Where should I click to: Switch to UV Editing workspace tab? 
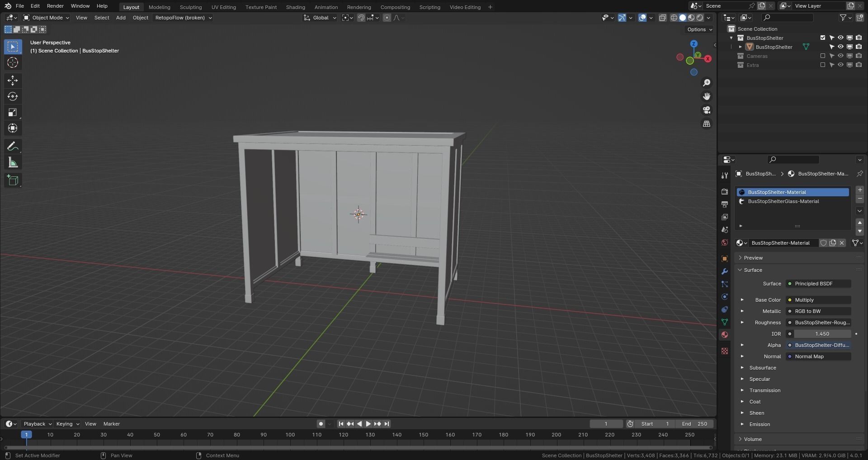tap(224, 7)
